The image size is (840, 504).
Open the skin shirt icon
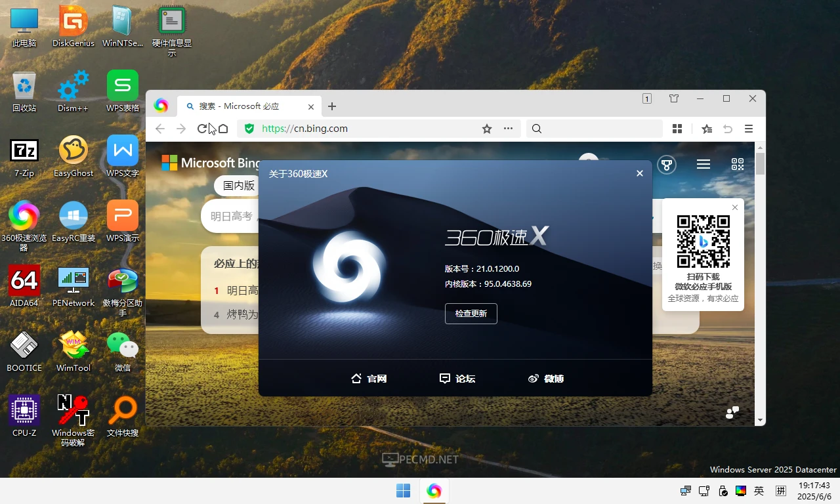point(674,98)
